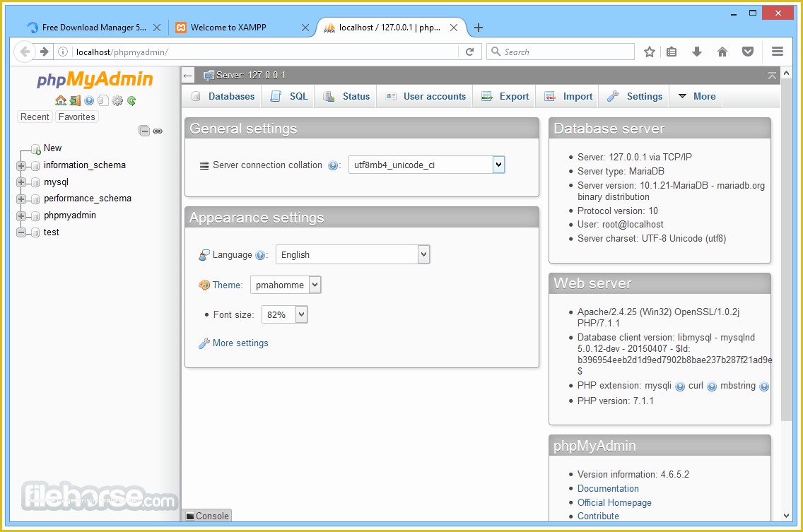Collapse all tree nodes with minus icon
803x532 pixels.
click(x=144, y=131)
